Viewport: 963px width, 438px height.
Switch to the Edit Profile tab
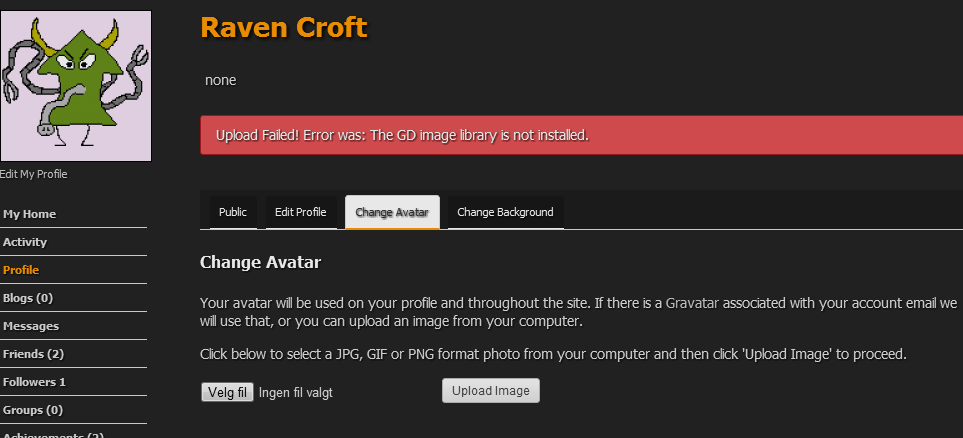pyautogui.click(x=301, y=212)
